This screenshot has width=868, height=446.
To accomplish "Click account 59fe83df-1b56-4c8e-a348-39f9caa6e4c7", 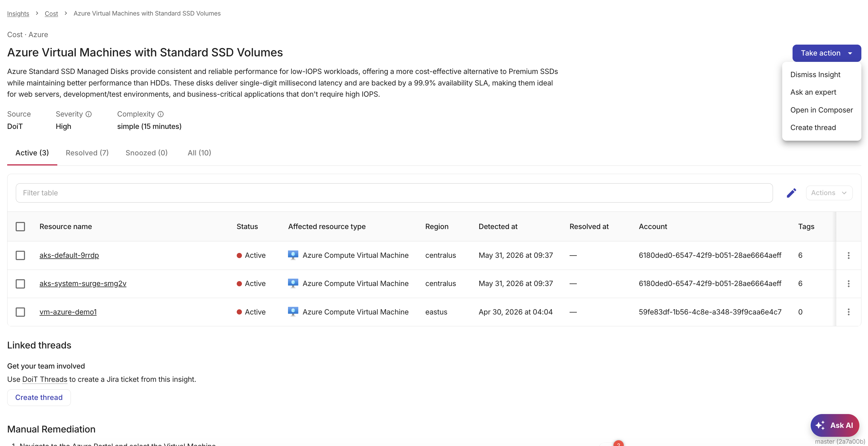I will tap(710, 312).
